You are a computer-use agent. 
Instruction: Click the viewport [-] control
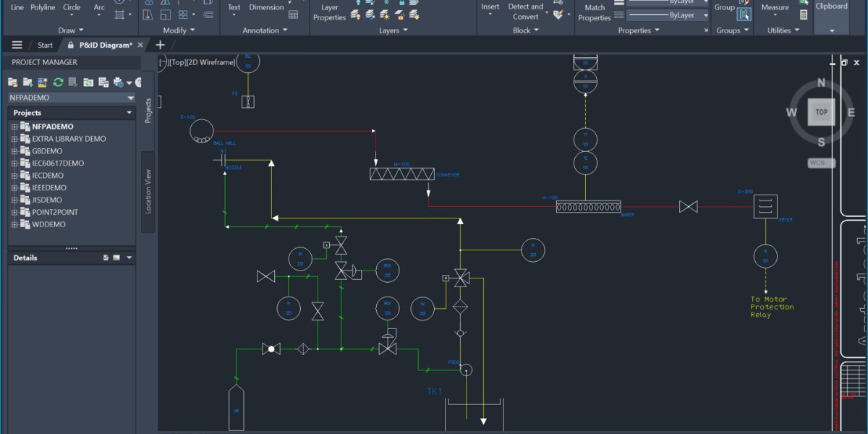(x=163, y=62)
